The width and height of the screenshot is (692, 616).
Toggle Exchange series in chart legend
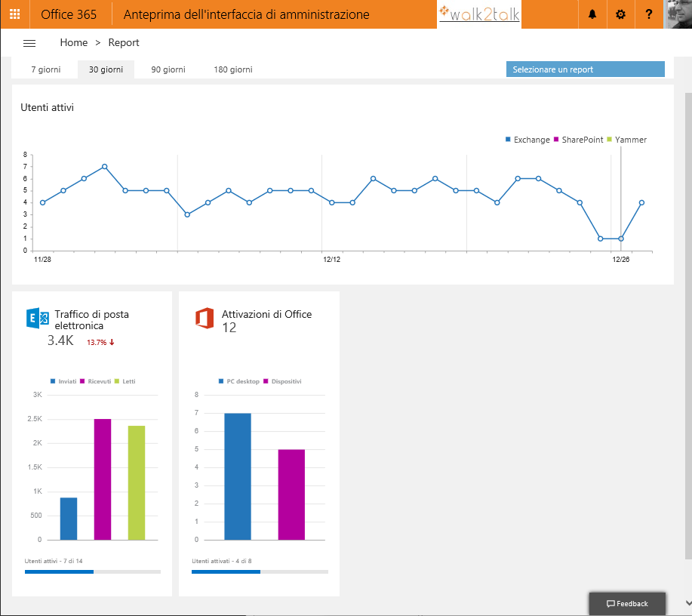(527, 140)
